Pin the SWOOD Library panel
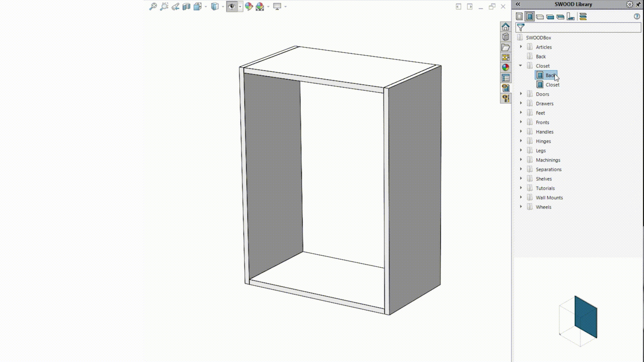The width and height of the screenshot is (644, 362). pos(638,4)
